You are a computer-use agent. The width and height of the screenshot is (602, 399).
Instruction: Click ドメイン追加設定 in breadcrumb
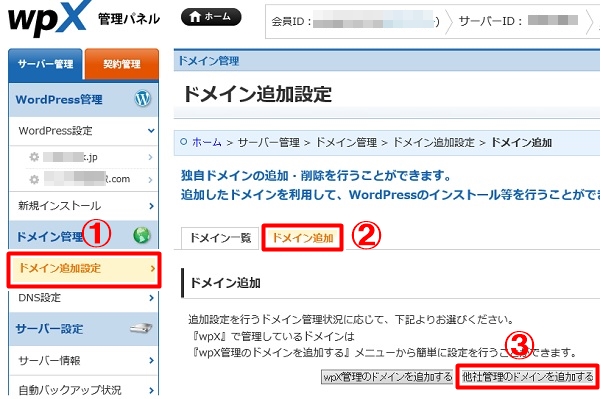(x=433, y=142)
